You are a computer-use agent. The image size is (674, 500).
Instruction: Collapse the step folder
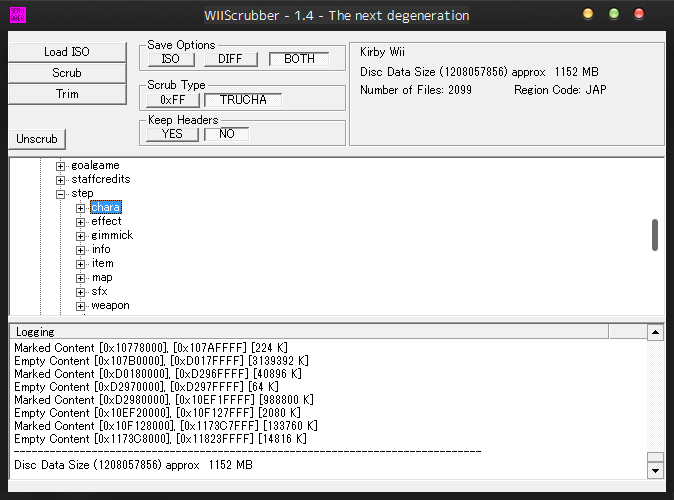[61, 194]
